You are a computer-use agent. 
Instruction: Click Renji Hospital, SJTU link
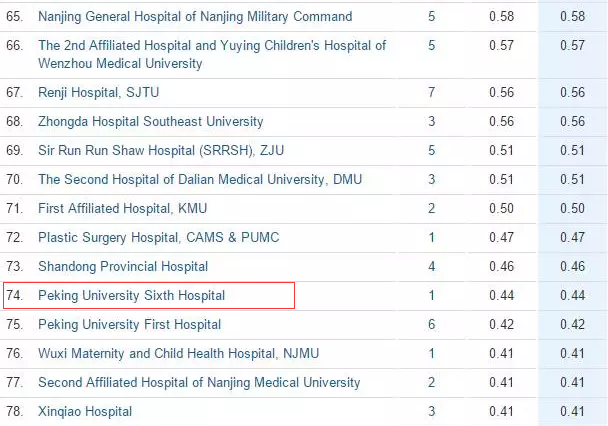pos(98,92)
